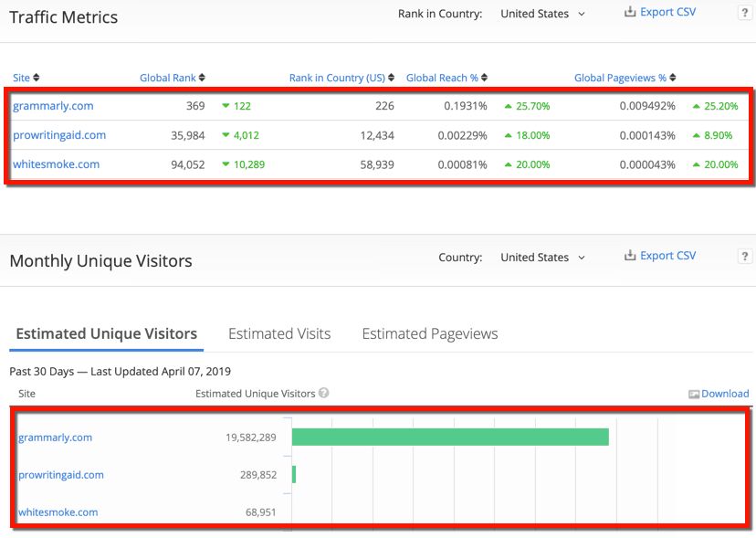The height and width of the screenshot is (538, 756).
Task: Open prowritingaid.com in the unique visitors list
Action: coord(61,475)
